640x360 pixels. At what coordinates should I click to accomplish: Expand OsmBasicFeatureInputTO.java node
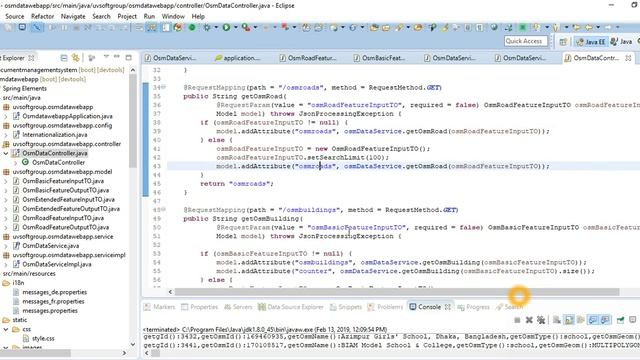pyautogui.click(x=6, y=181)
